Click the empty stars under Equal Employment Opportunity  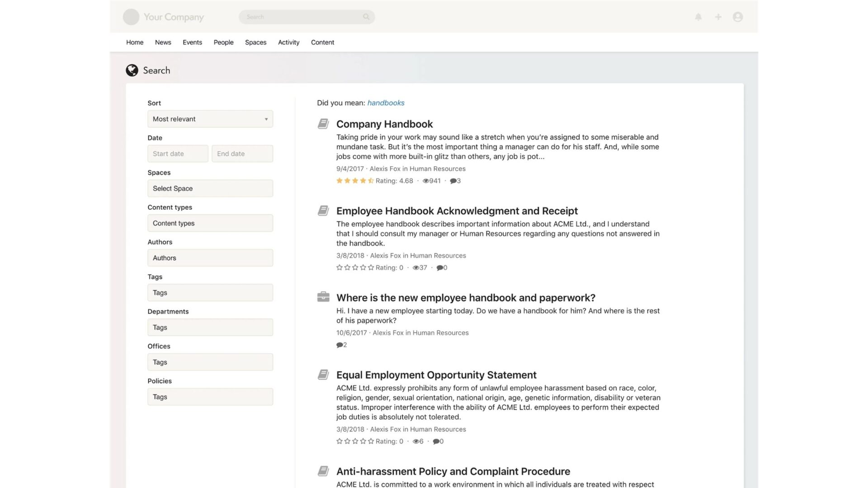[x=355, y=441]
